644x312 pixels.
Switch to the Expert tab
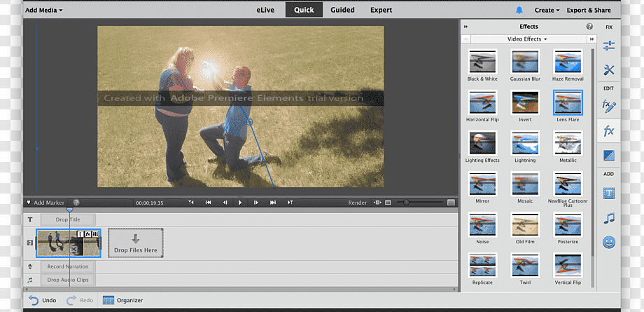click(x=381, y=10)
